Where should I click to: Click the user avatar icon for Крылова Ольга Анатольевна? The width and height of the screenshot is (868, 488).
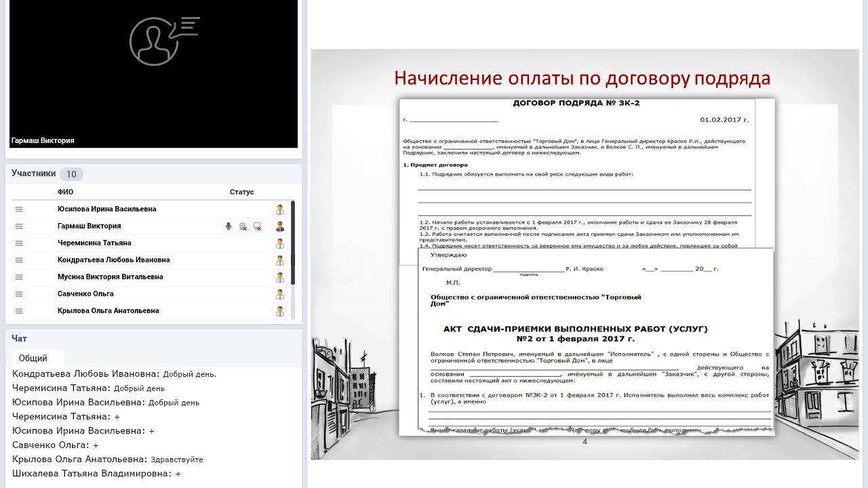point(280,311)
